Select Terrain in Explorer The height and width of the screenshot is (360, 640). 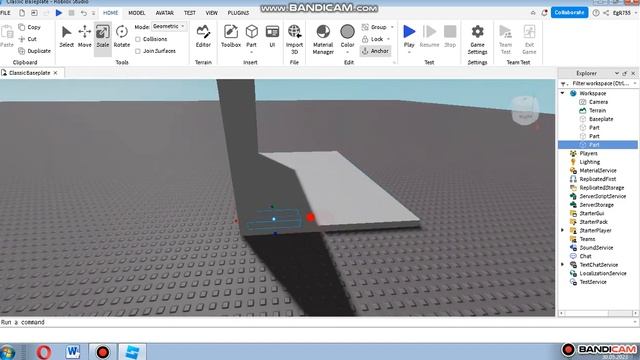[x=597, y=111]
